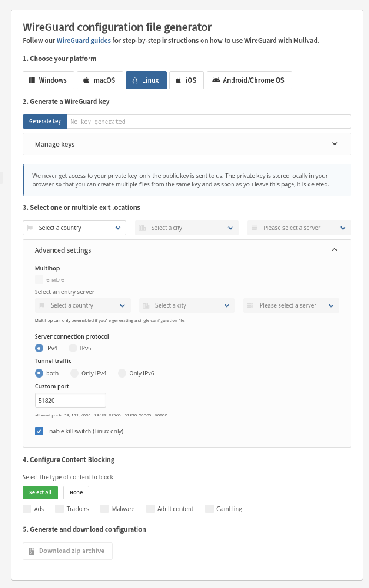Open the WireGuard guides link
Screen dimensions: 369x588
coord(83,40)
